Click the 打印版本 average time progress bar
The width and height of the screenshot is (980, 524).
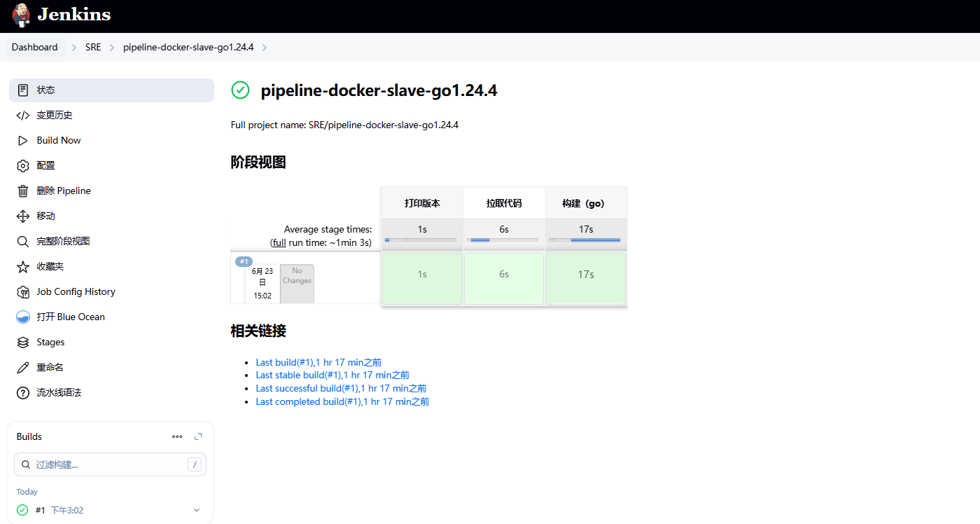pyautogui.click(x=421, y=240)
